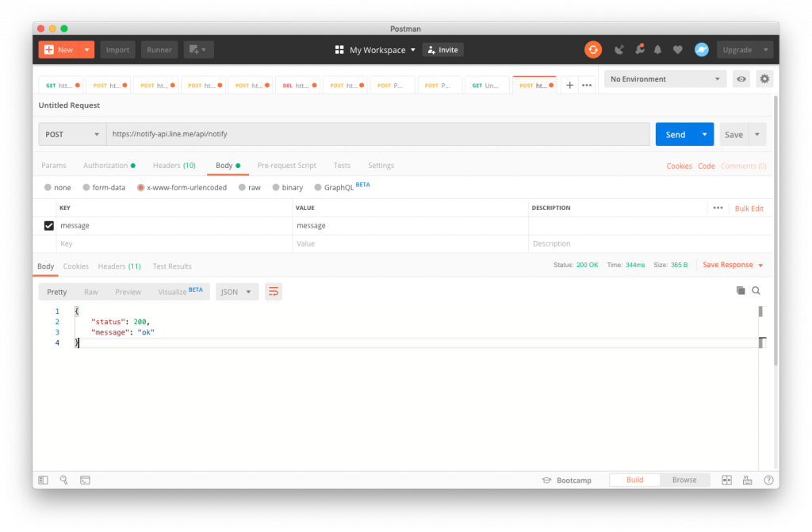Open tab options three-dots menu
Viewport: 812px width, 532px height.
point(587,85)
